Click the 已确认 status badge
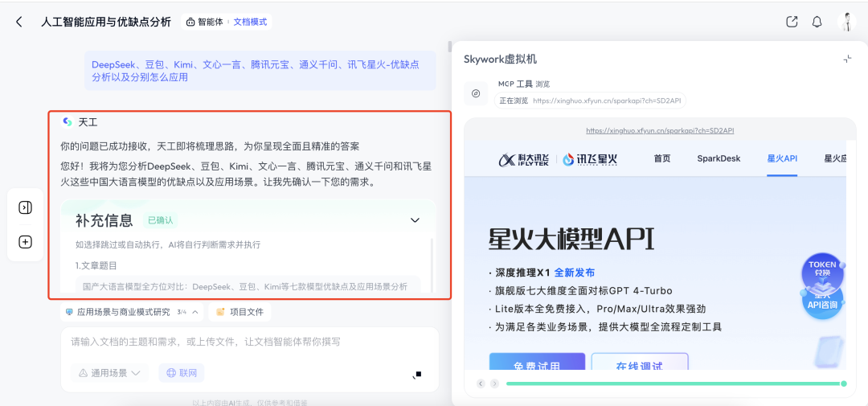This screenshot has height=406, width=868. click(x=161, y=220)
